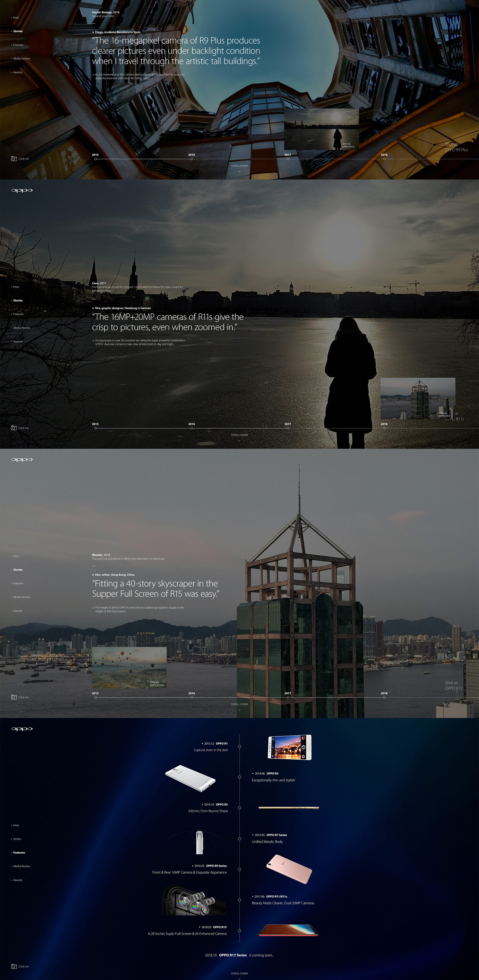Open Intro in the Coco section nav
The height and width of the screenshot is (980, 479).
pos(16,287)
